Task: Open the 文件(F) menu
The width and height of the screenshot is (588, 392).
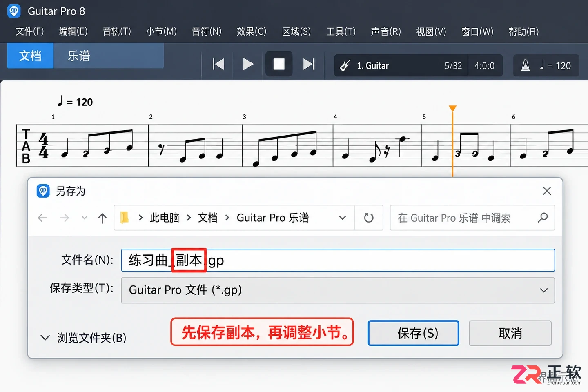Action: (30, 31)
